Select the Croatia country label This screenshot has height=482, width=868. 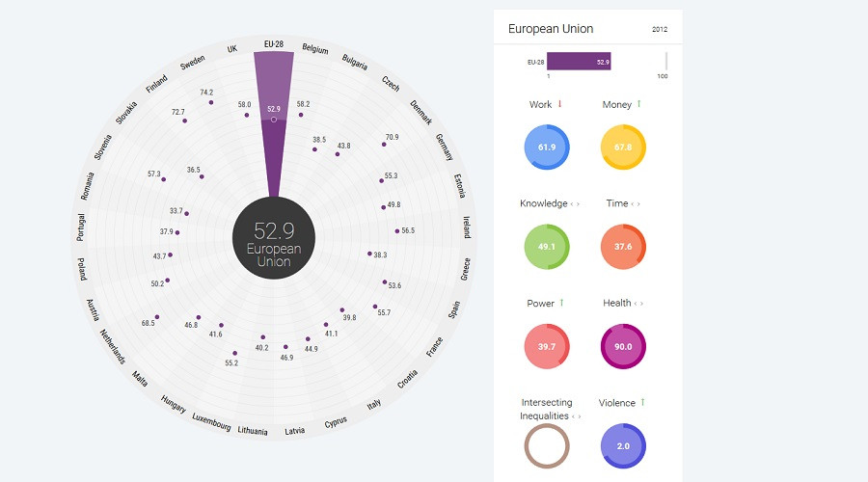tap(407, 379)
